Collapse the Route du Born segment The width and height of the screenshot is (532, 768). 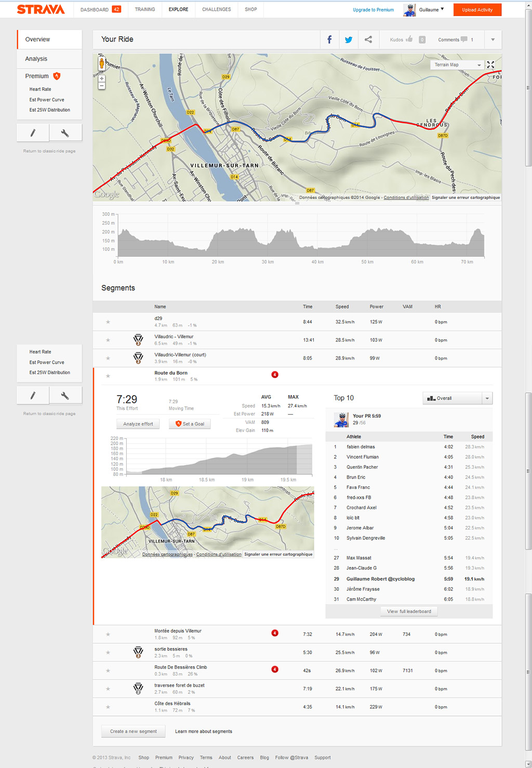[297, 376]
